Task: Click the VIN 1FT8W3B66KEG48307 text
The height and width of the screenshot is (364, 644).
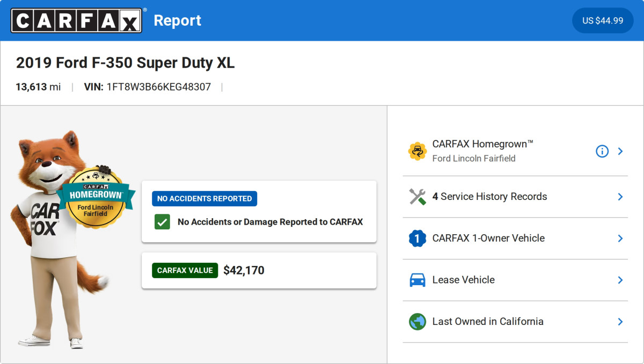Action: tap(148, 87)
